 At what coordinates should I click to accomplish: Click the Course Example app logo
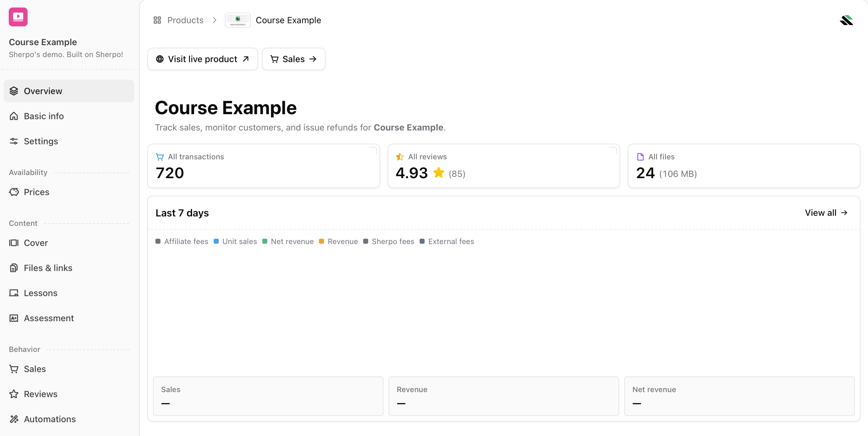[18, 17]
